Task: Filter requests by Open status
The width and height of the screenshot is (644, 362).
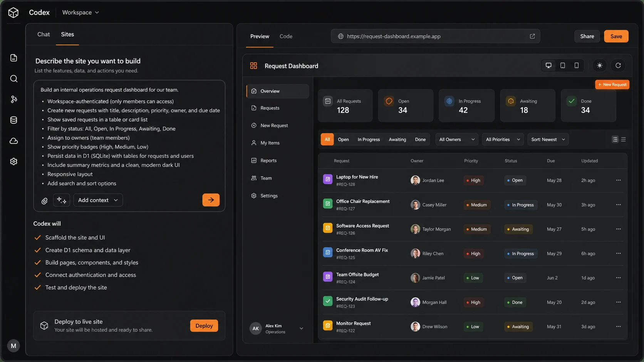Action: (343, 140)
